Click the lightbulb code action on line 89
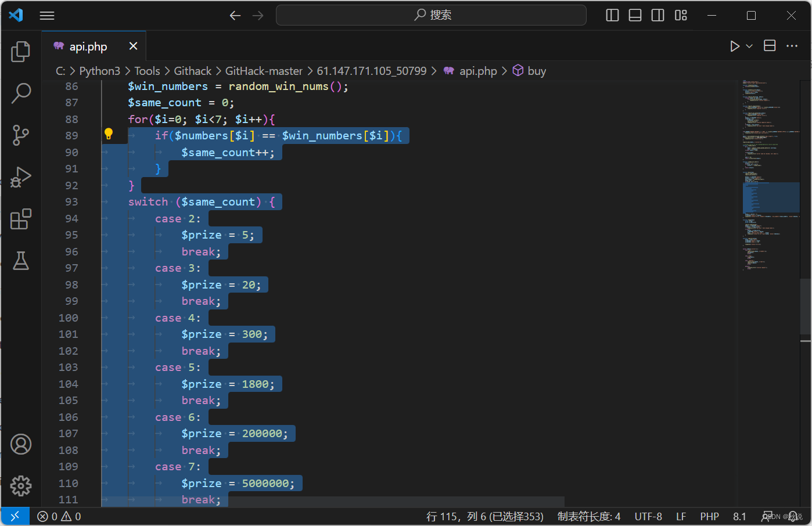This screenshot has height=526, width=812. point(109,134)
